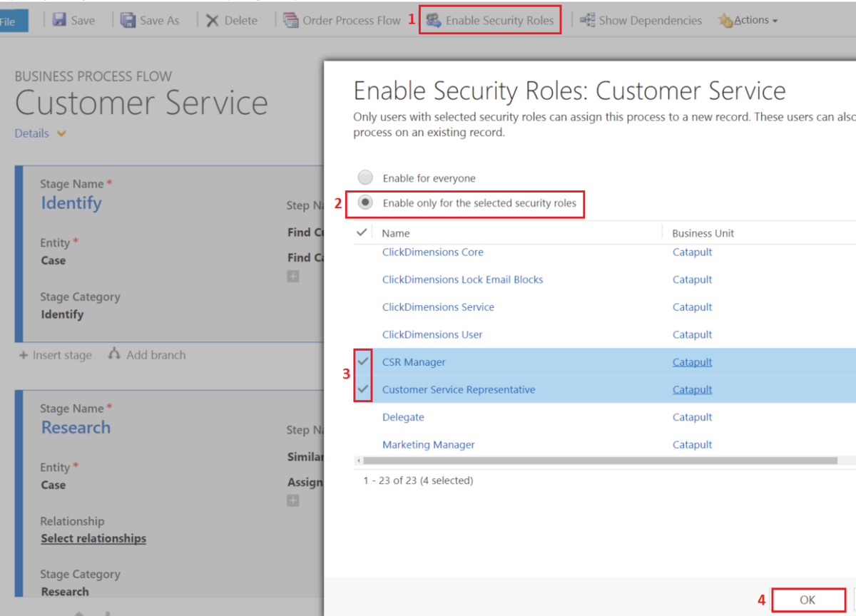Sort by the Name column header
Screen dimensions: 856x616
[x=396, y=233]
